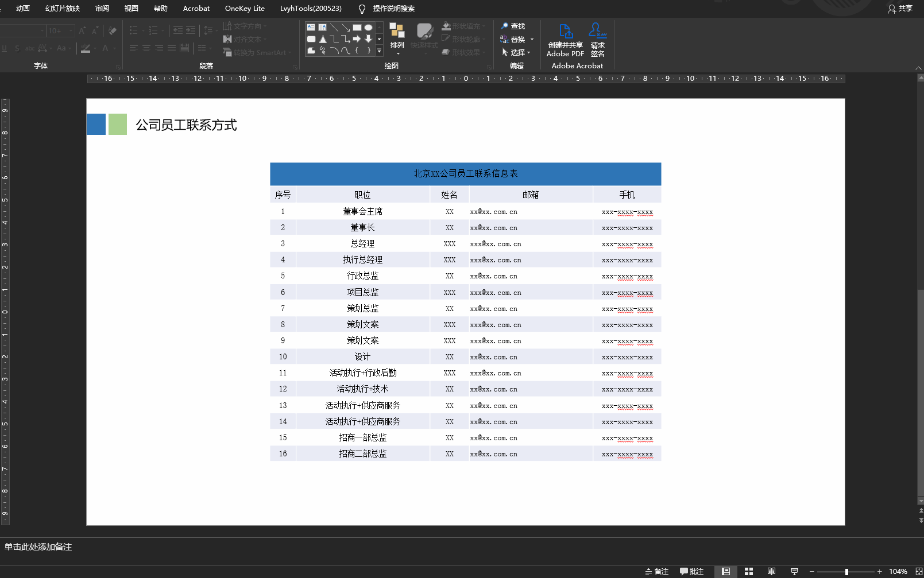
Task: Pick the arc shape
Action: click(334, 51)
